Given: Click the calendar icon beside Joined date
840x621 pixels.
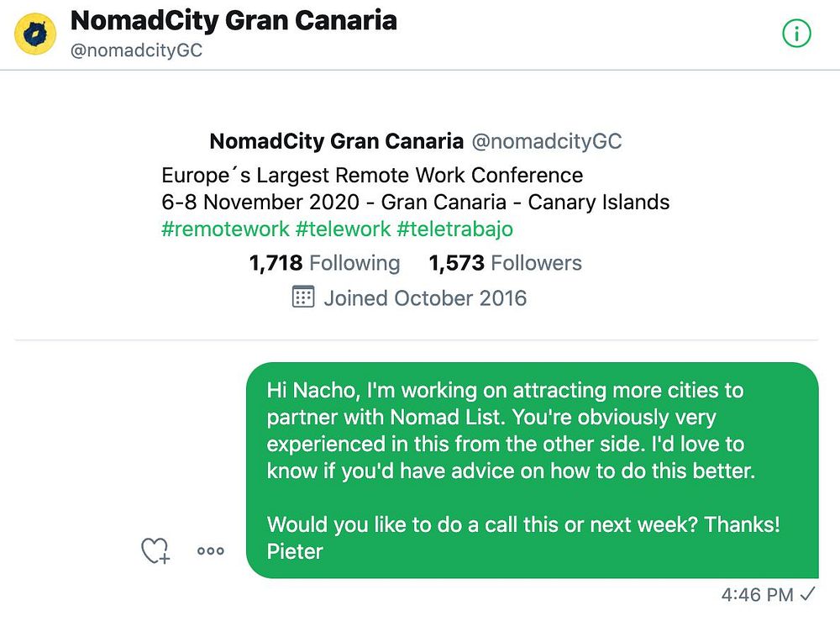Looking at the screenshot, I should (x=302, y=297).
